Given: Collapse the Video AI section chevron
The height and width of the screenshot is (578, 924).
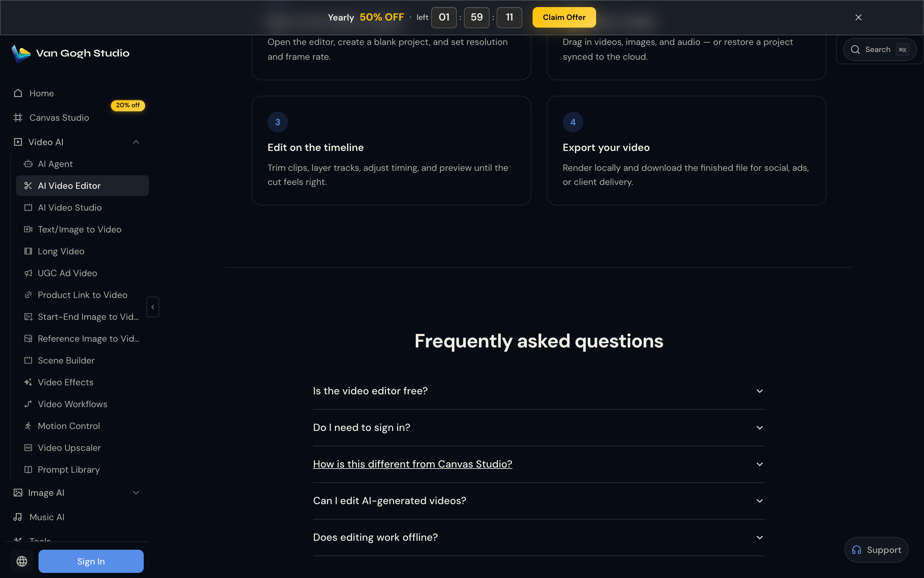Looking at the screenshot, I should pos(136,142).
